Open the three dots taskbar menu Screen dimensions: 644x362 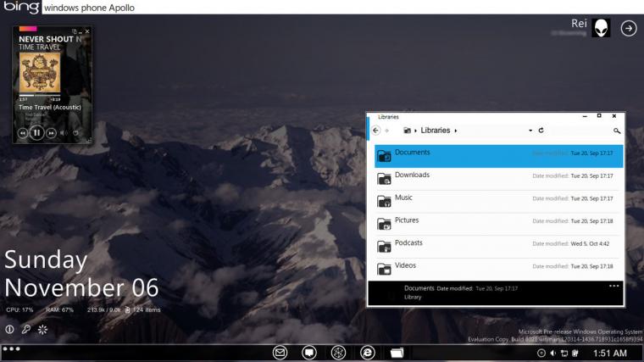[x=11, y=348]
